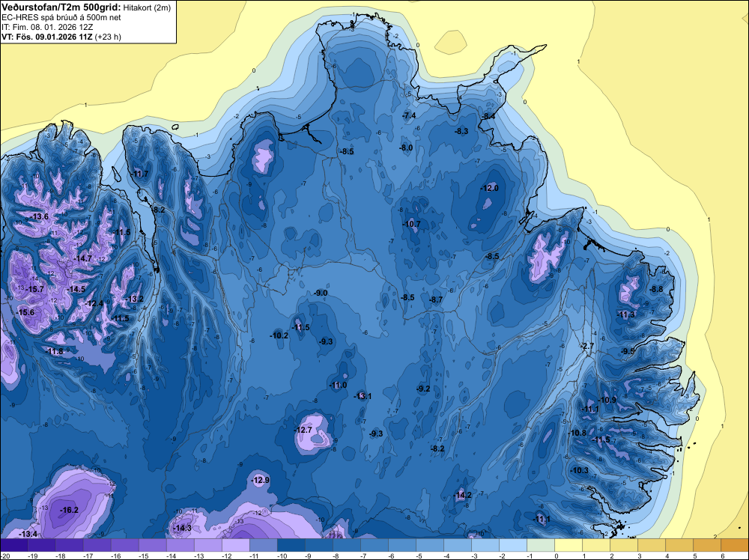Click the -8.8 temperature value
749x560 pixels.
[656, 289]
